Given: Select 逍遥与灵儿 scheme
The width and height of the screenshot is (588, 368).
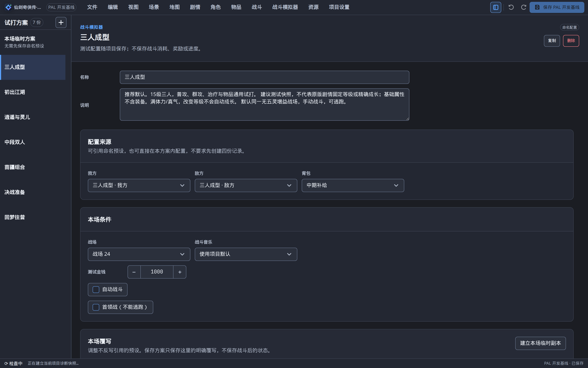Looking at the screenshot, I should [33, 117].
